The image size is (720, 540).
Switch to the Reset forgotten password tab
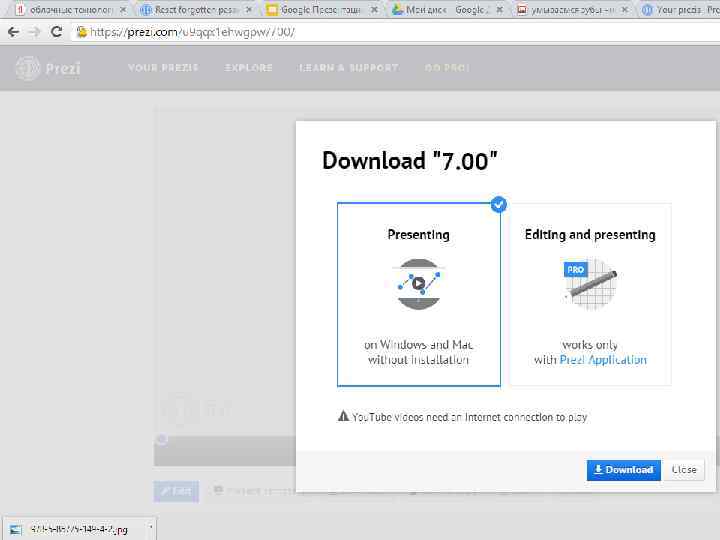coord(195,9)
